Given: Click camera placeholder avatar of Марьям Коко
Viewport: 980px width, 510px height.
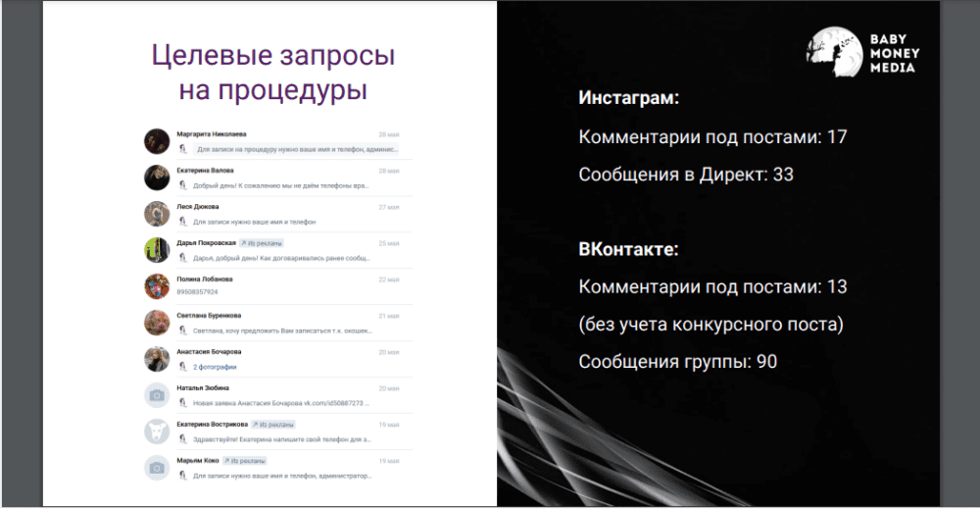Looking at the screenshot, I should (x=157, y=468).
